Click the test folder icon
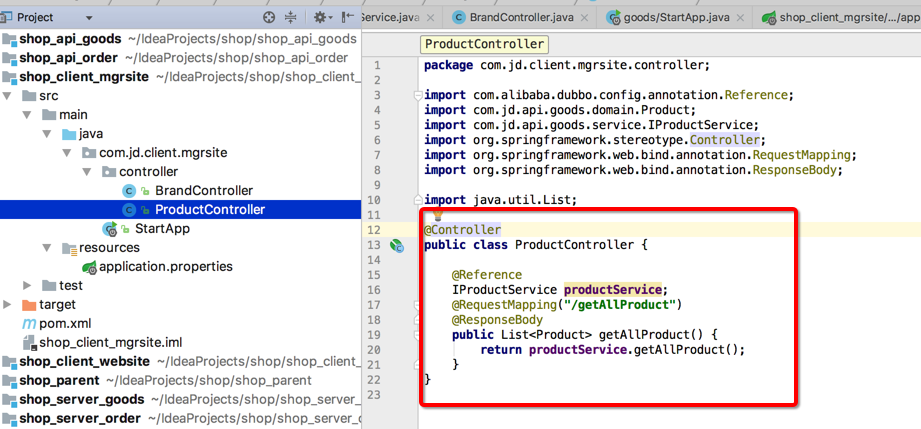Image resolution: width=921 pixels, height=429 pixels. click(49, 286)
